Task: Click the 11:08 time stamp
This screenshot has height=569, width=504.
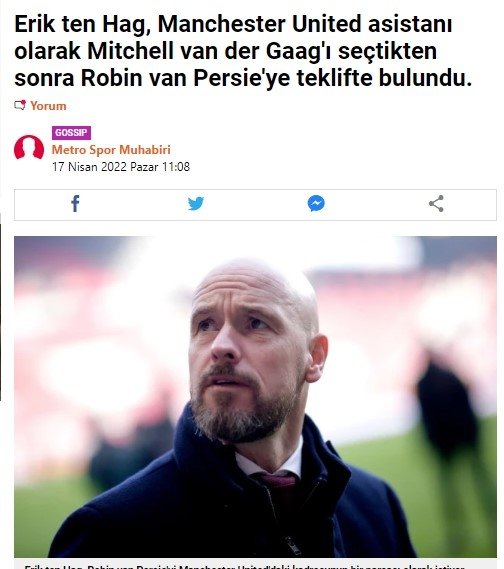Action: 176,167
